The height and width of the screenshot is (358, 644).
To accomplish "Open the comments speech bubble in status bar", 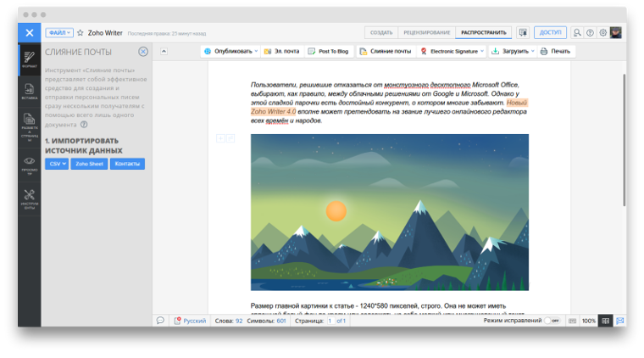I will 160,321.
